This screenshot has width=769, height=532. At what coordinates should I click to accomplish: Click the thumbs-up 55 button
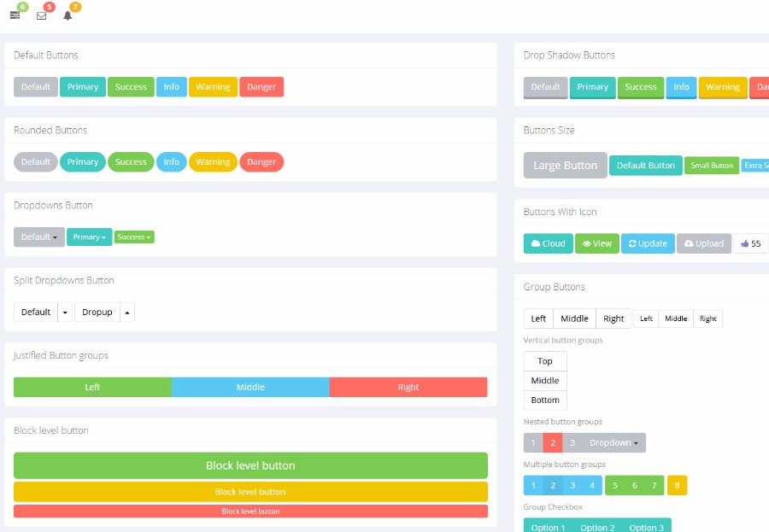[751, 243]
